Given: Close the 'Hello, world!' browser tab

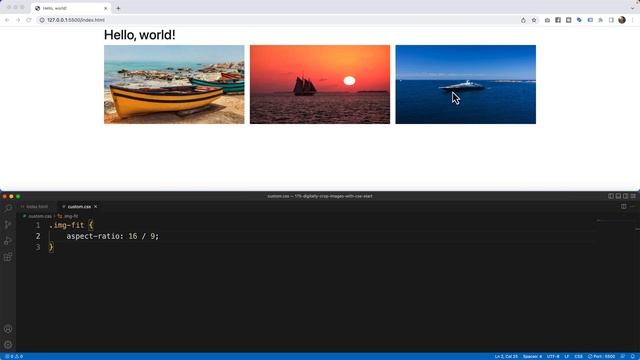Looking at the screenshot, I should (105, 8).
